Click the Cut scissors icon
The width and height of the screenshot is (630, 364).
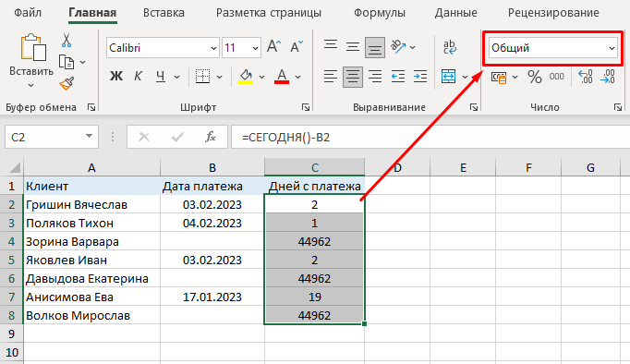tap(67, 41)
